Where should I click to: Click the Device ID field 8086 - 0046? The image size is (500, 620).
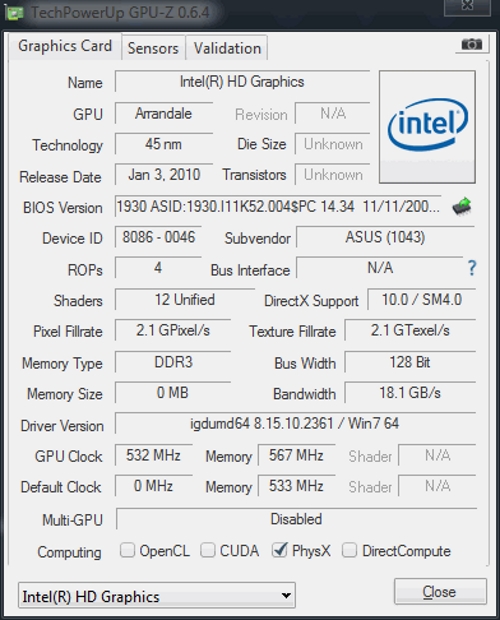click(158, 237)
